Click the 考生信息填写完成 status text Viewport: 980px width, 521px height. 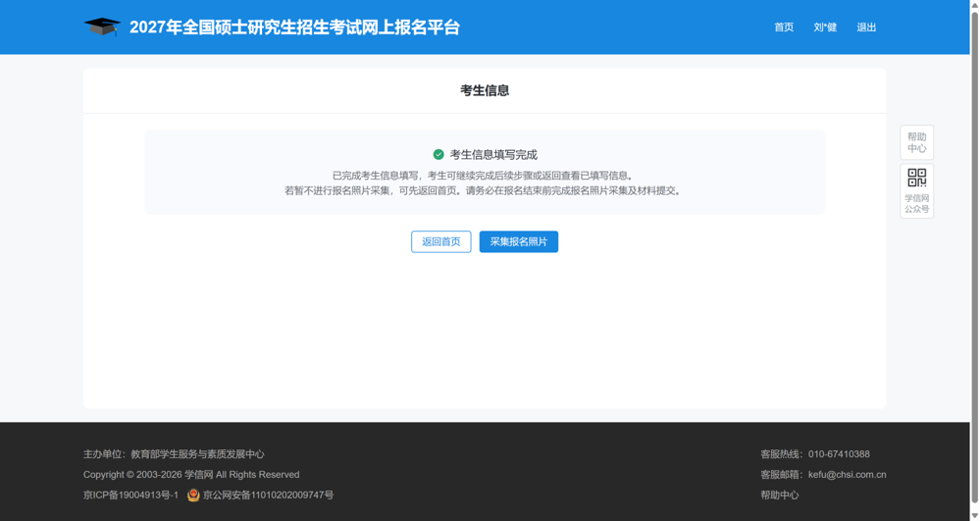493,154
